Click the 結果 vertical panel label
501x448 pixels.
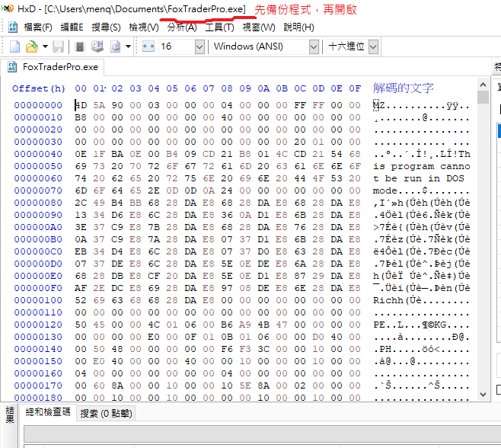click(x=10, y=415)
